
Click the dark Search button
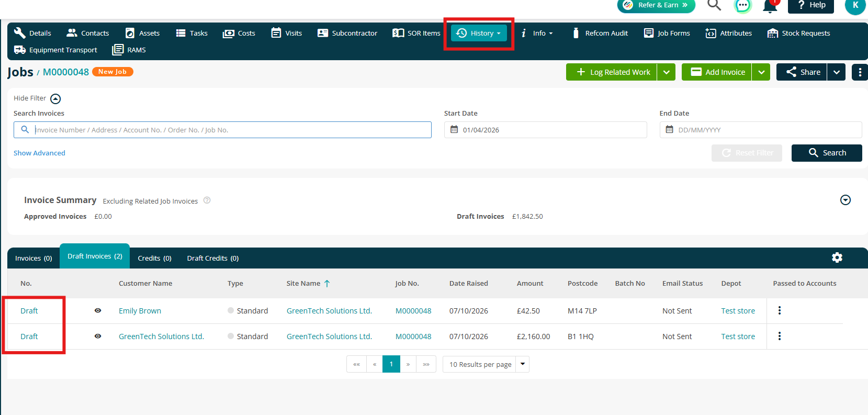827,153
